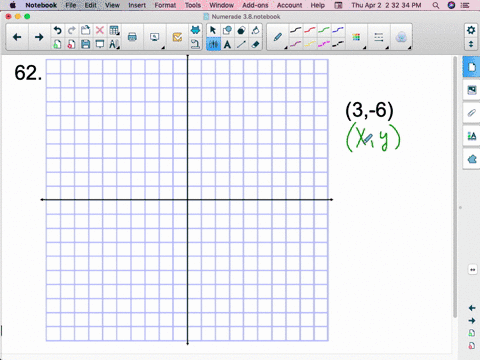Viewport: 480px width, 360px height.
Task: Go to previous page with the back arrow
Action: point(17,37)
